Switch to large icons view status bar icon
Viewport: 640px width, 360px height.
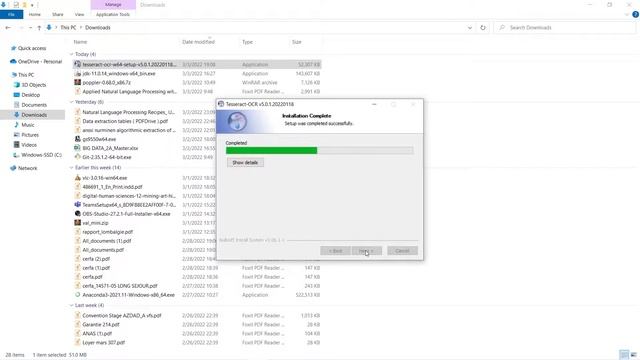pos(633,354)
